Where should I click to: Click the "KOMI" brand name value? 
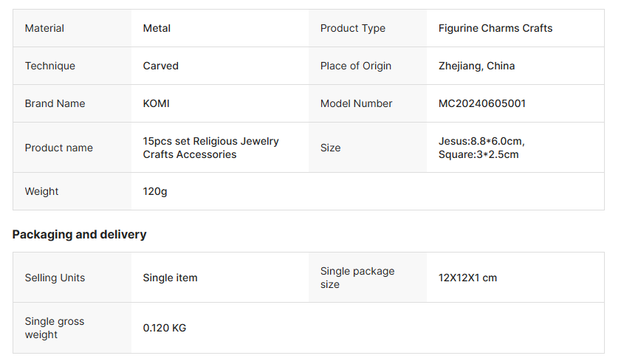point(157,103)
